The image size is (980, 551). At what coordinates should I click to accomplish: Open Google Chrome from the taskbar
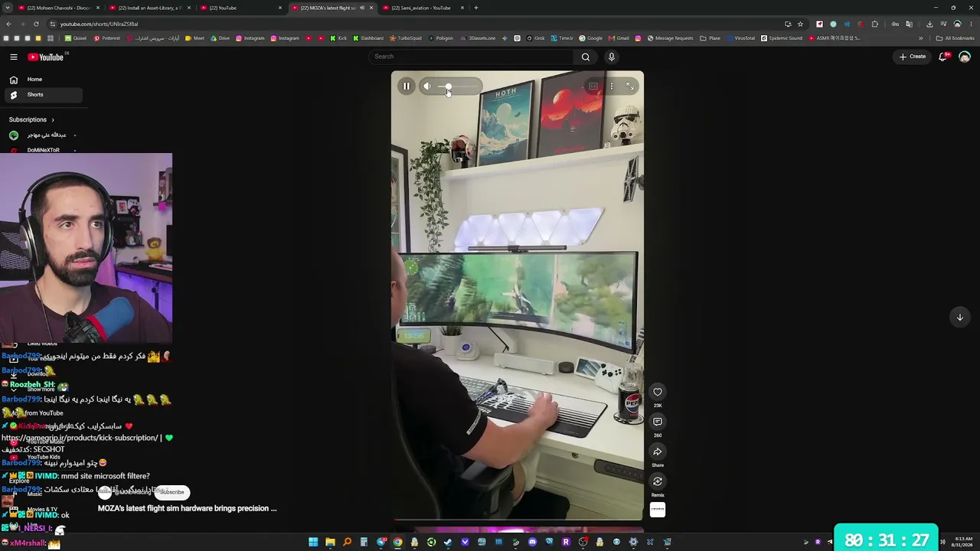click(x=397, y=543)
